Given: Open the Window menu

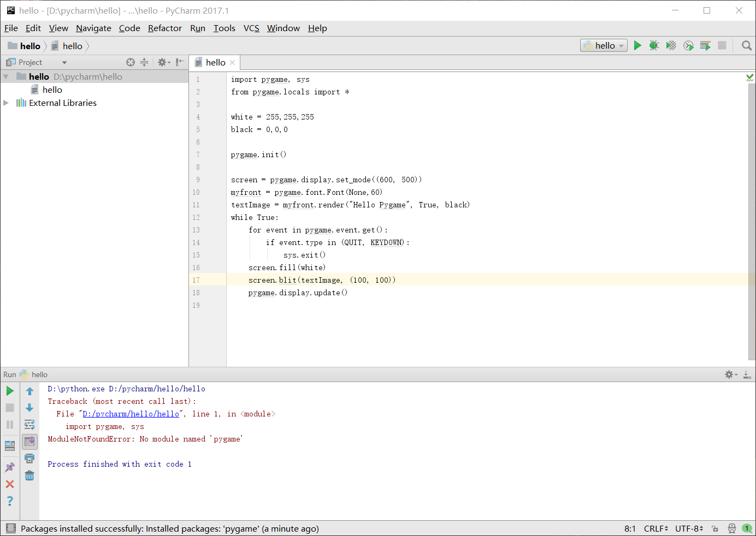Looking at the screenshot, I should (283, 28).
